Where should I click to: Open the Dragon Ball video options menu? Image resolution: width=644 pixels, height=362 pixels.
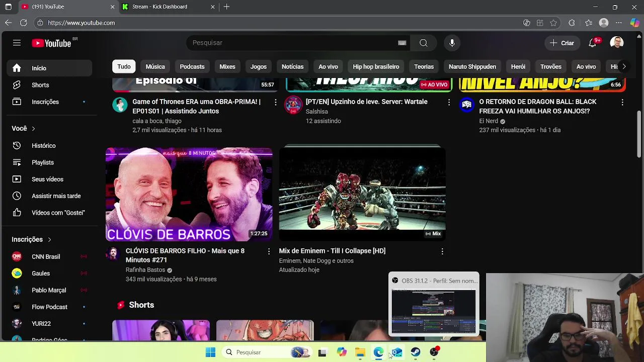[x=622, y=102]
